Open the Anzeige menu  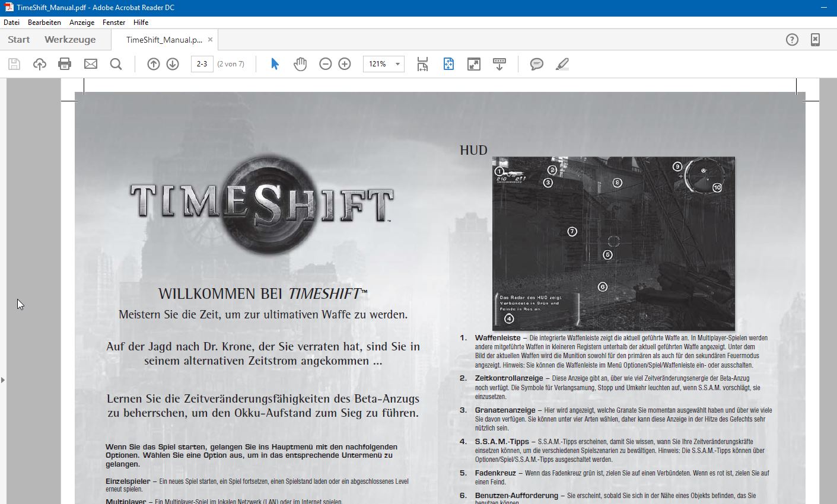82,23
